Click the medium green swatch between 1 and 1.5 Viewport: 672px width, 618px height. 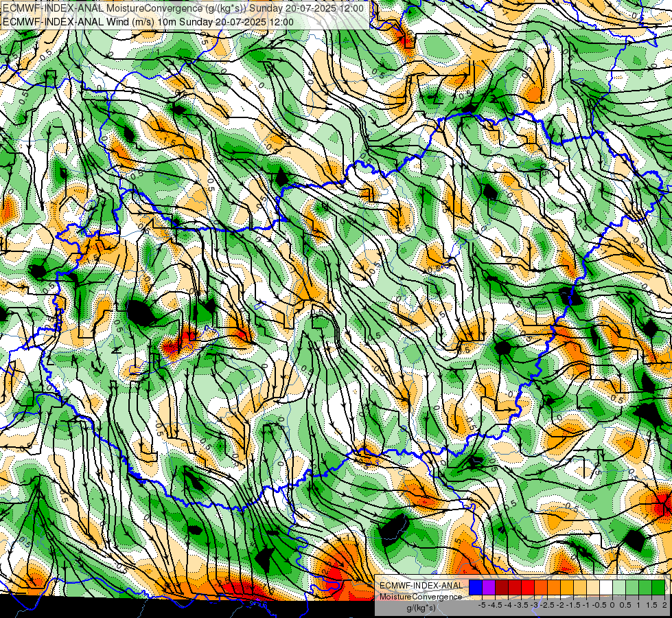[645, 587]
